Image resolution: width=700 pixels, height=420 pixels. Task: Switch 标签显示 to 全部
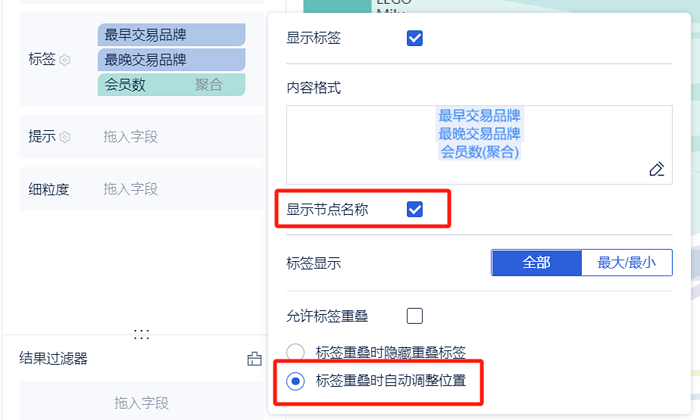tap(536, 262)
